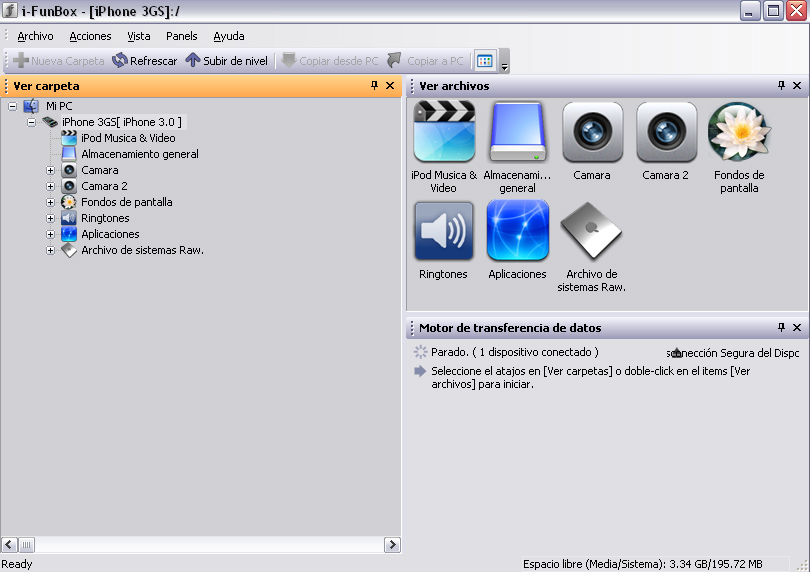Open the Almacenamiento general drive icon
The width and height of the screenshot is (810, 572).
point(517,132)
